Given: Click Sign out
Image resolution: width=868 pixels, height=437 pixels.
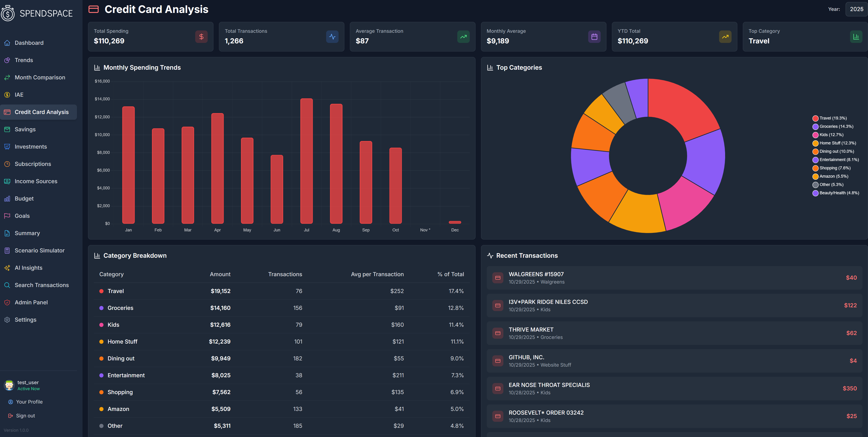Looking at the screenshot, I should 25,415.
